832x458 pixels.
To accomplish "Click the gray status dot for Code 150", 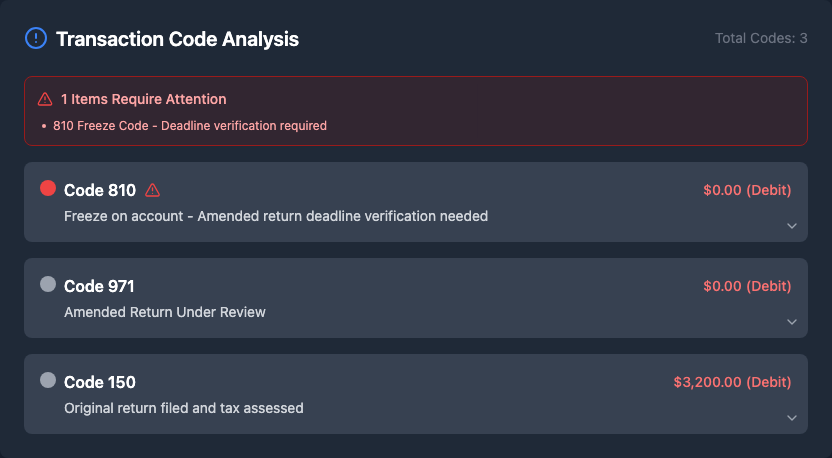I will click(48, 380).
